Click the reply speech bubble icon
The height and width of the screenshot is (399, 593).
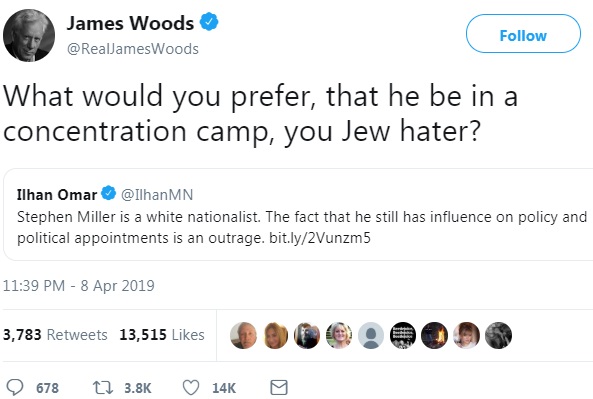pos(16,387)
